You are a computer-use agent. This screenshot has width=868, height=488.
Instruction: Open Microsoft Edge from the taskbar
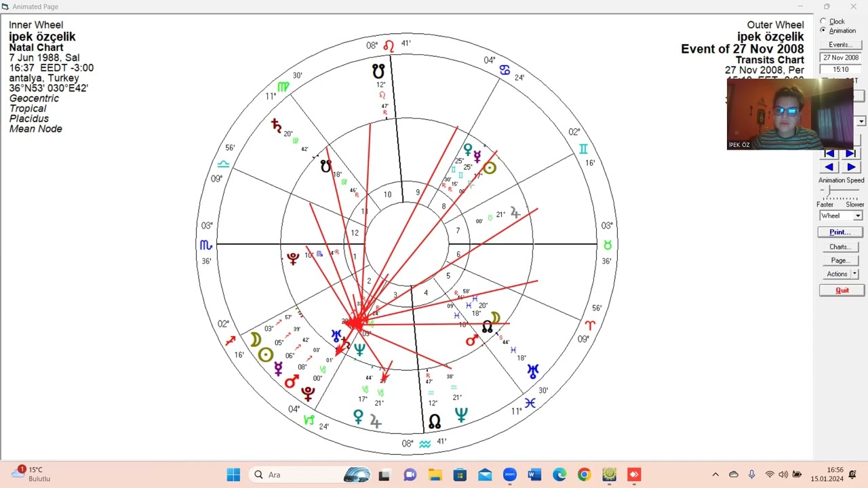tap(559, 474)
